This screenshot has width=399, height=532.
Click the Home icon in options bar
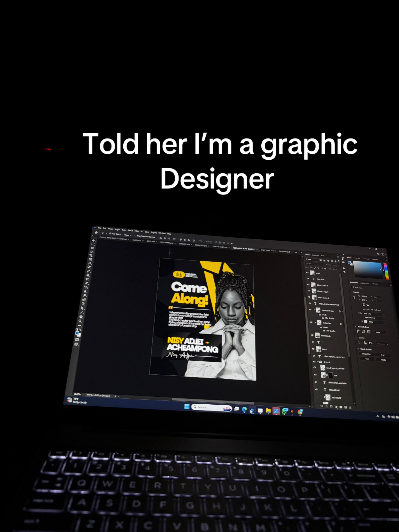coord(96,233)
